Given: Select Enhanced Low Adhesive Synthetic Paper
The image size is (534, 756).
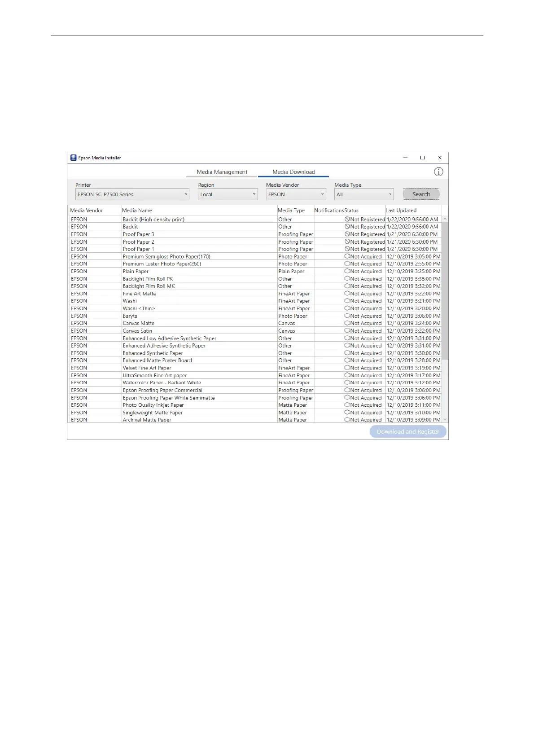Looking at the screenshot, I should [x=170, y=338].
